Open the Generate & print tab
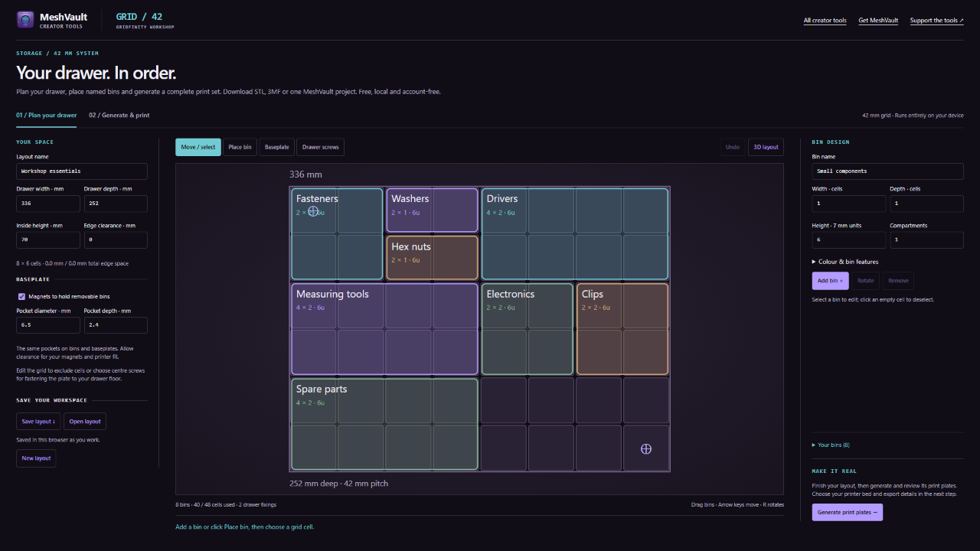 pyautogui.click(x=119, y=116)
